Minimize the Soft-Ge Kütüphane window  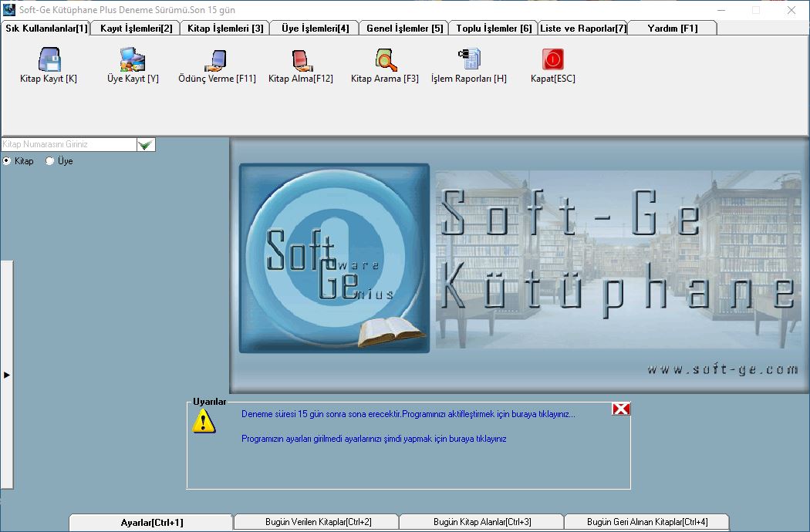pos(721,10)
